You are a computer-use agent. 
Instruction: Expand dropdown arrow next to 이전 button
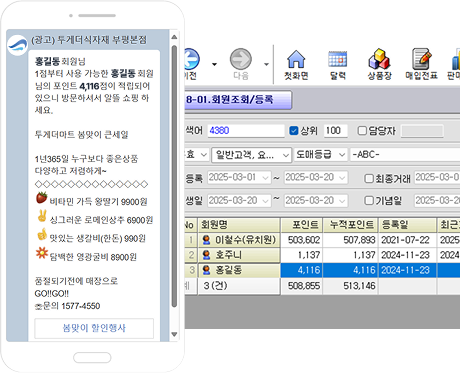tap(214, 64)
